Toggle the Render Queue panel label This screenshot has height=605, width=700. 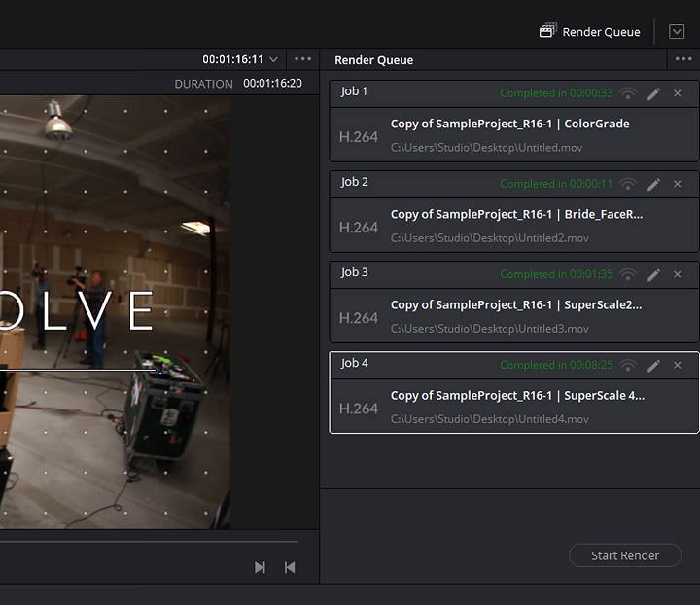pyautogui.click(x=601, y=32)
